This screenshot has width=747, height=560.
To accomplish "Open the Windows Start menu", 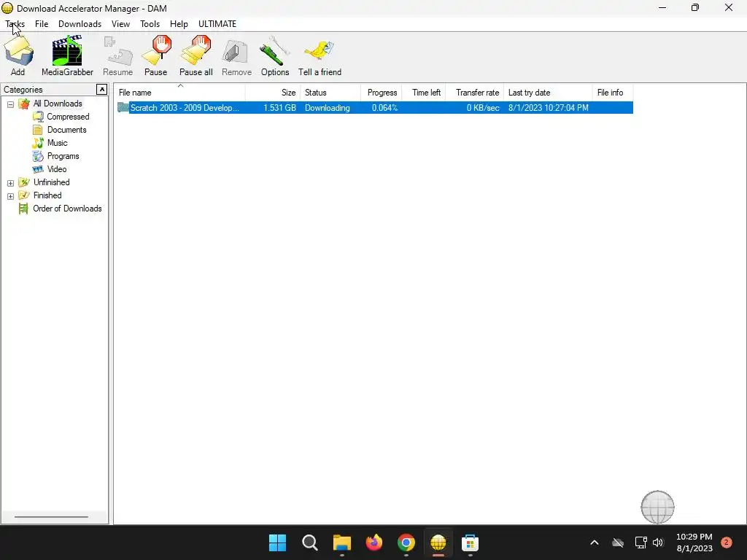I will pos(277,542).
